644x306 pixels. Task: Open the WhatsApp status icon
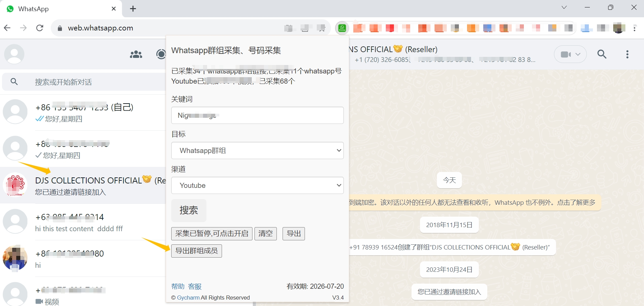[x=161, y=54]
